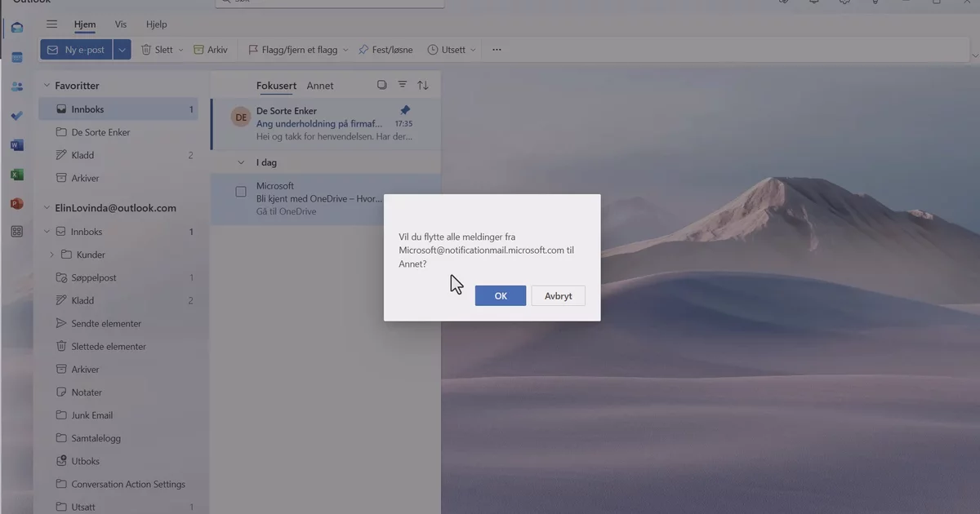Open the filter icon above message list
This screenshot has width=980, height=514.
click(402, 85)
